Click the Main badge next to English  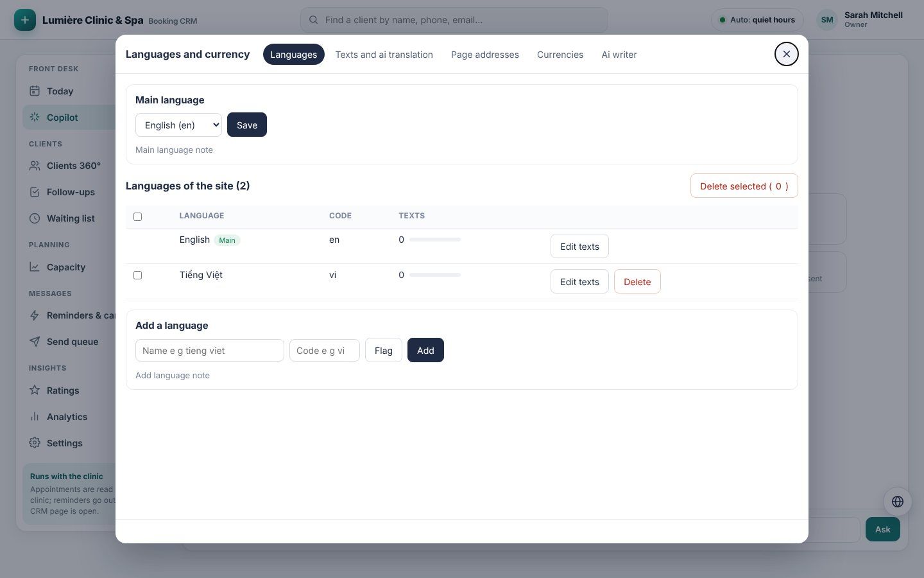pyautogui.click(x=227, y=240)
